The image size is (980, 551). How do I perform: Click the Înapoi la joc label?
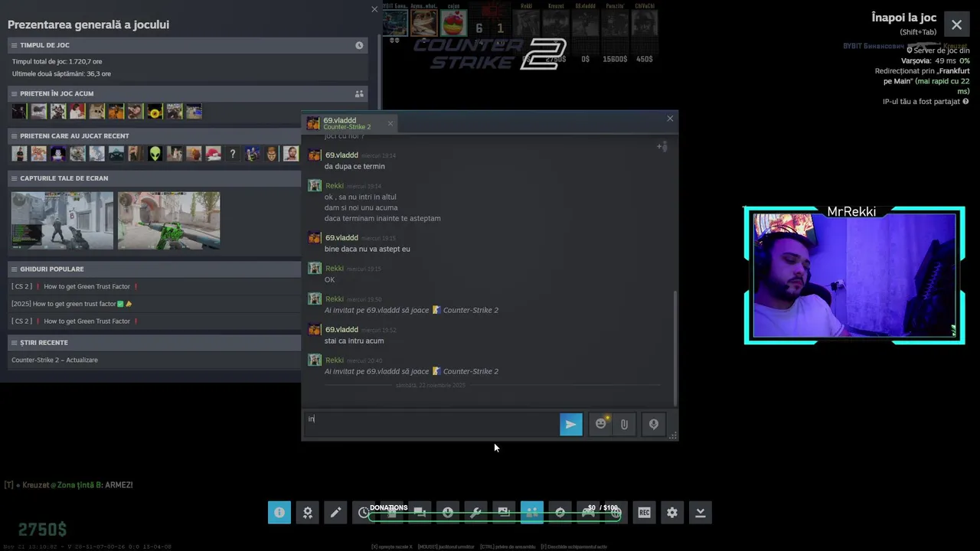tap(903, 17)
